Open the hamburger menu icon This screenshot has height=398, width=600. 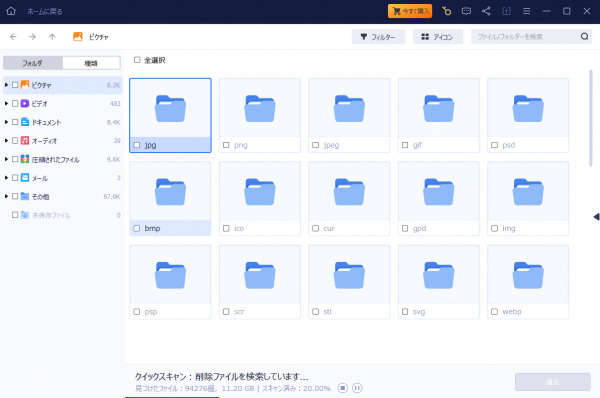[527, 11]
